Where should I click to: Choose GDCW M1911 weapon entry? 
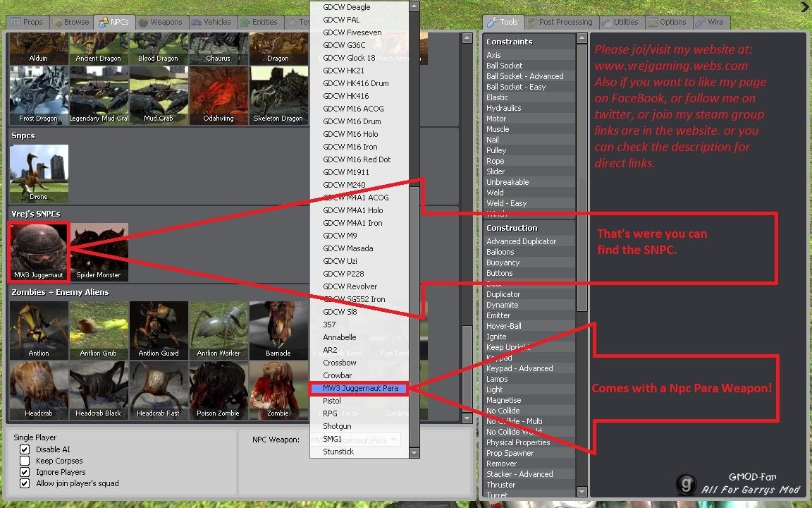click(x=359, y=172)
